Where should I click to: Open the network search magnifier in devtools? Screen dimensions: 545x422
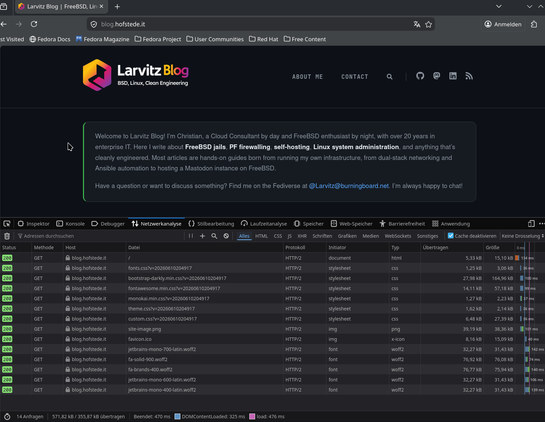point(214,236)
